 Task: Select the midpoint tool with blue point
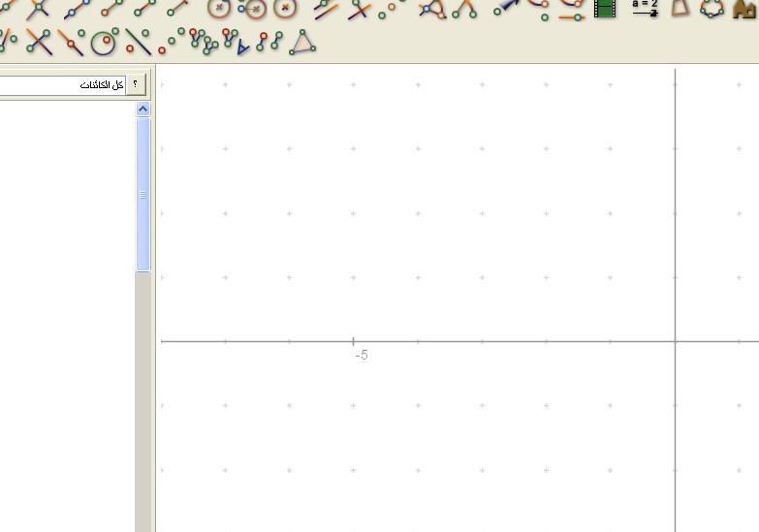78,9
